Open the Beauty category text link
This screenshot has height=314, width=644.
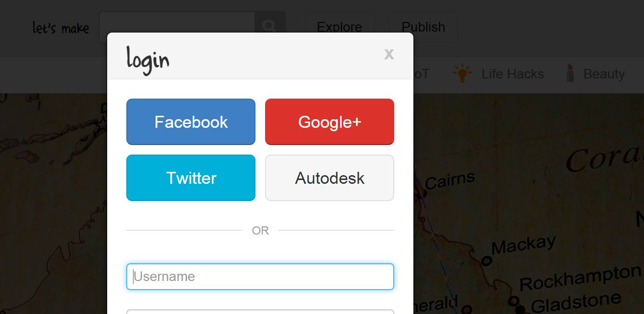pos(604,74)
